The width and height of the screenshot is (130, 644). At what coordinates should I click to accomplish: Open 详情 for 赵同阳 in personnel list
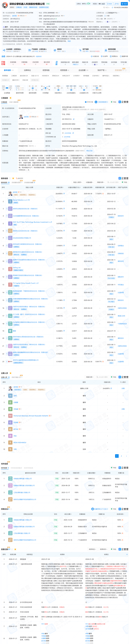point(123,388)
